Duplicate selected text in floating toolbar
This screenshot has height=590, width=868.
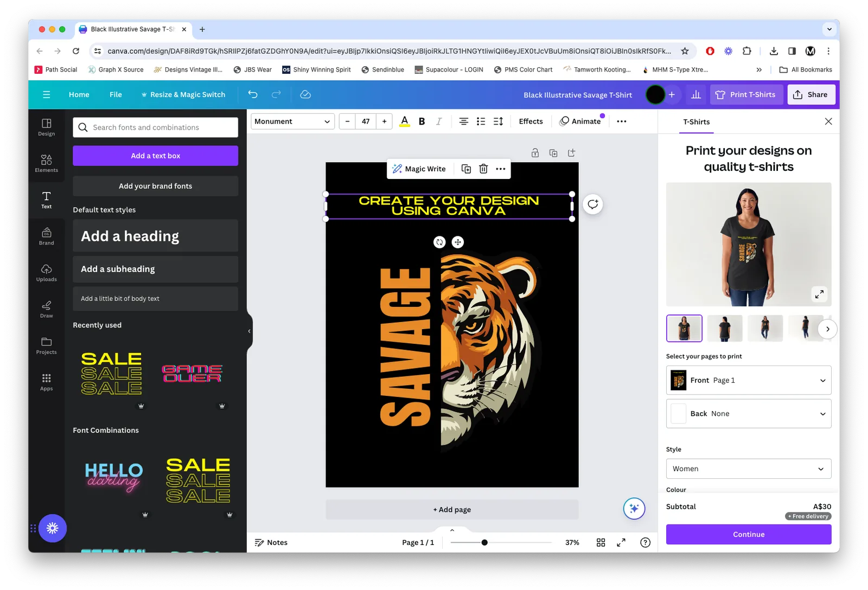point(466,169)
